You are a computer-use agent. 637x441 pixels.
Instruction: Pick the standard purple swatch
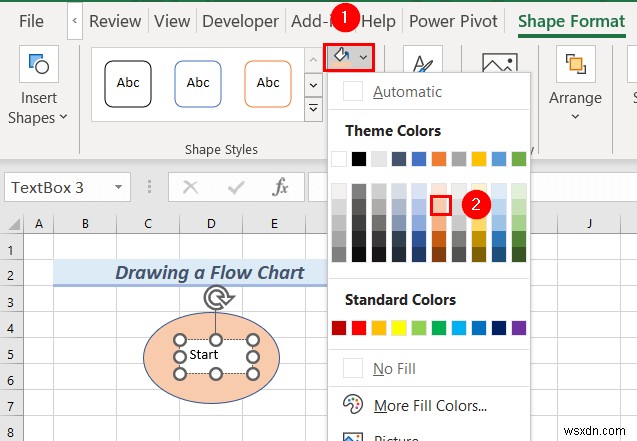(x=519, y=328)
